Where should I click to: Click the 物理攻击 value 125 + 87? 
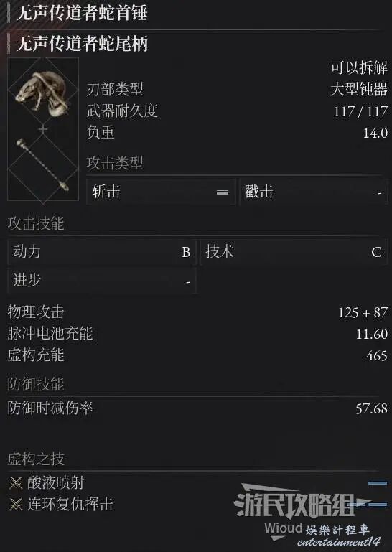point(363,313)
